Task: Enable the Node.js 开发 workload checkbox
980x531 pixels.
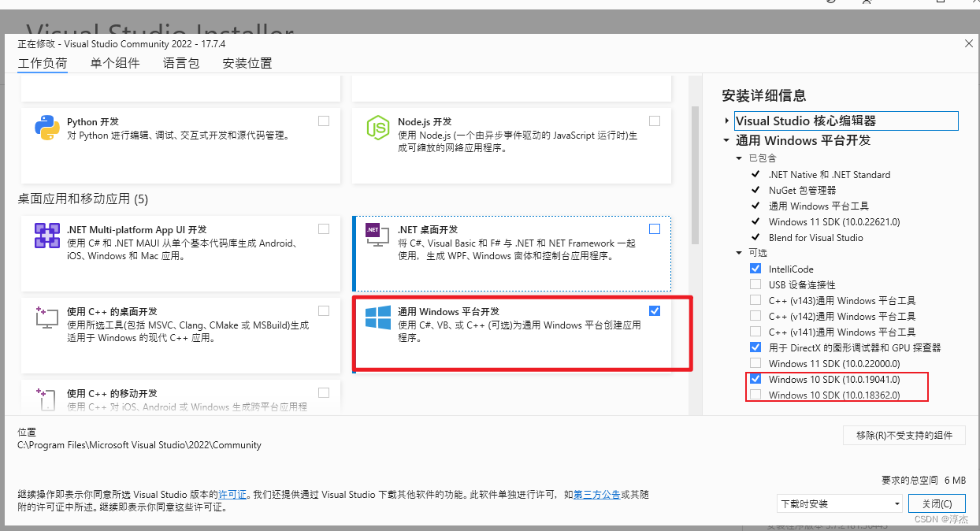Action: [x=655, y=121]
